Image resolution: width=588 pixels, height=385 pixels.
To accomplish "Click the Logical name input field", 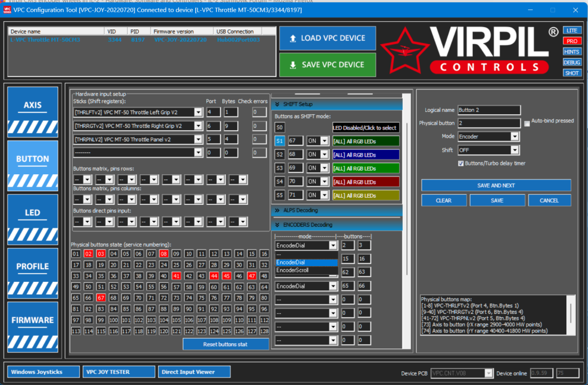I will tap(489, 110).
